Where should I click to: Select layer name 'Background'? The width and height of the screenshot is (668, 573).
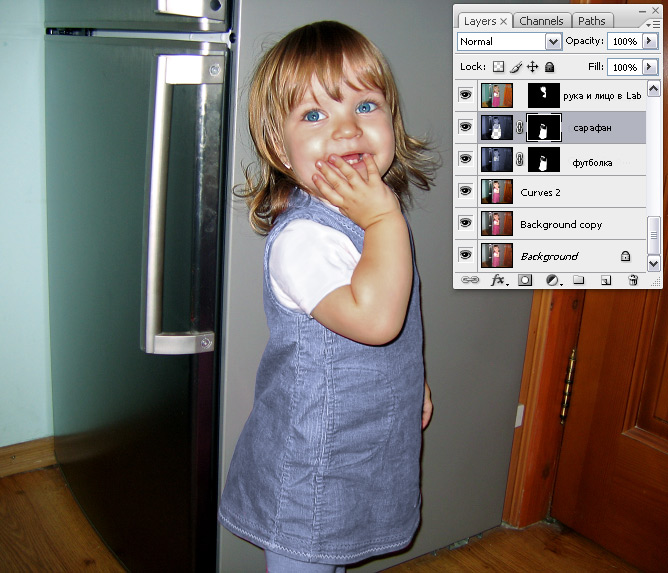tap(549, 256)
